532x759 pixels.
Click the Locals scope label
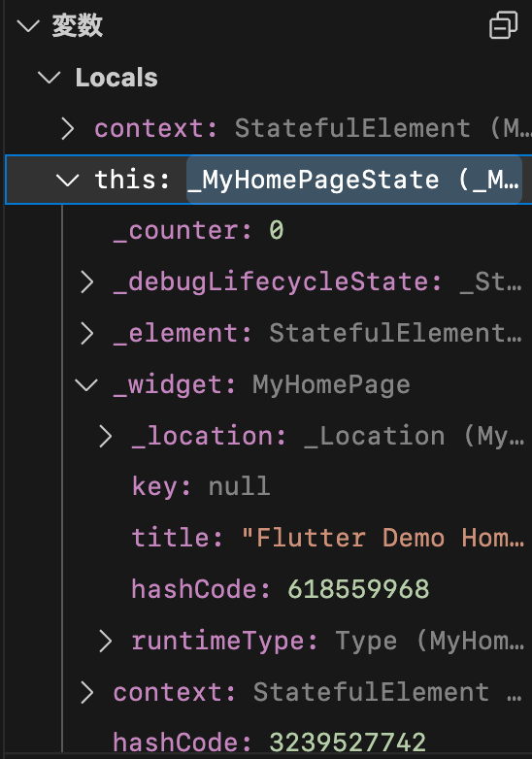116,78
